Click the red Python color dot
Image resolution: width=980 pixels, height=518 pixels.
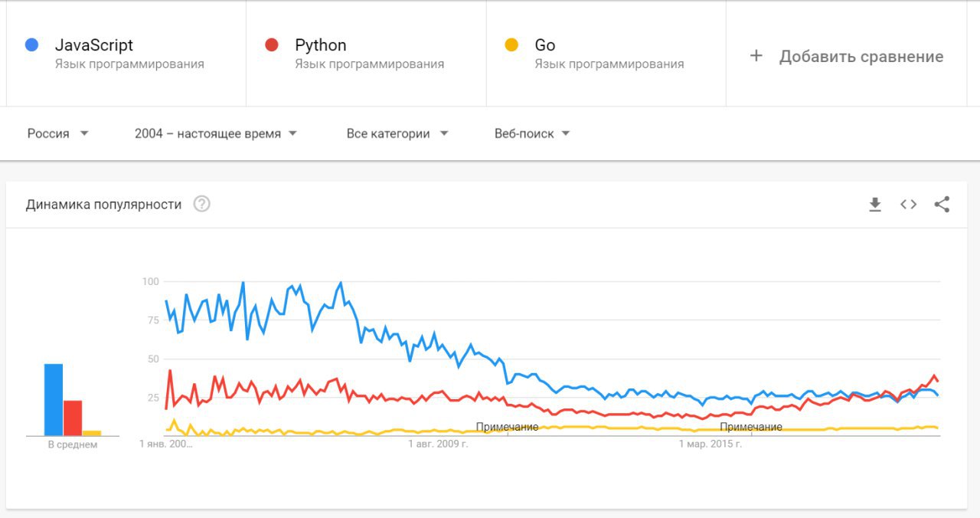(x=271, y=45)
